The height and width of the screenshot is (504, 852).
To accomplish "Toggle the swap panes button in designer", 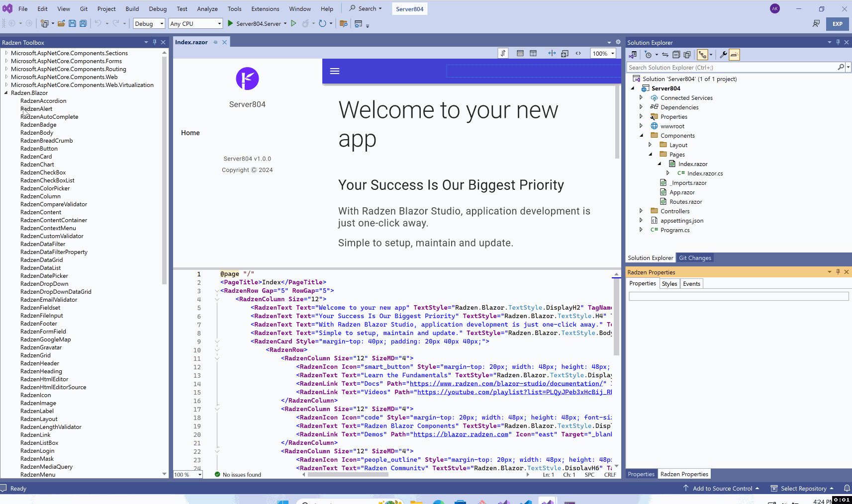I will 503,53.
